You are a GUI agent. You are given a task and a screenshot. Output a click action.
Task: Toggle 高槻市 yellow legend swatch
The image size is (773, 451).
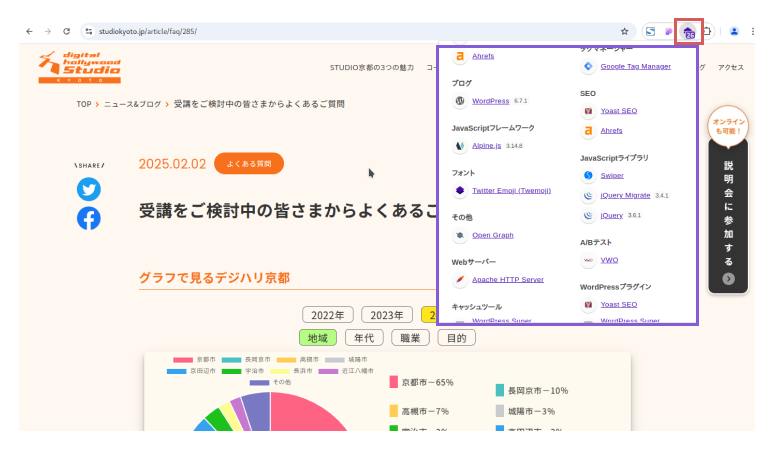(x=286, y=360)
